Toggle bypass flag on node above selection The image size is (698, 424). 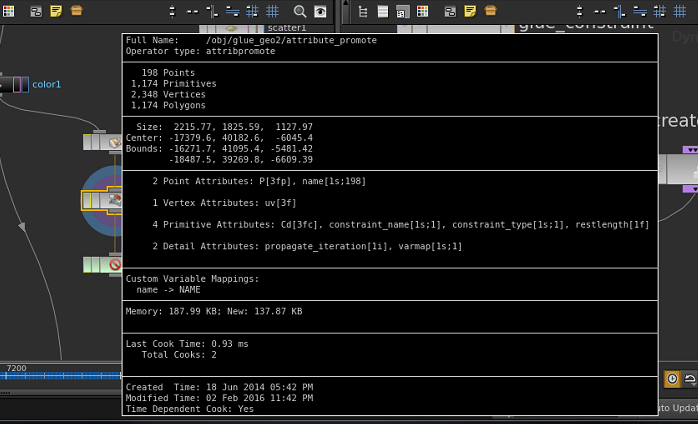point(88,142)
